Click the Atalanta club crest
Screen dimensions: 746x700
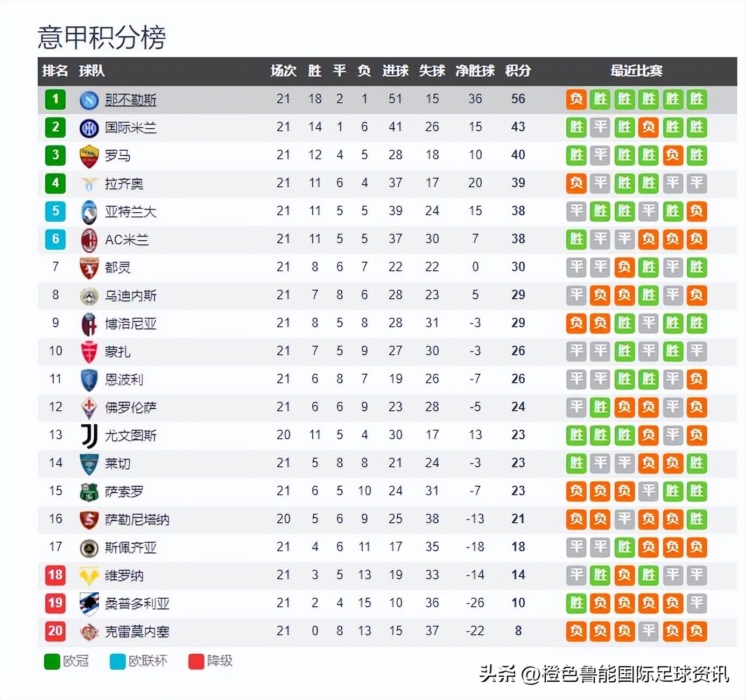coord(89,212)
